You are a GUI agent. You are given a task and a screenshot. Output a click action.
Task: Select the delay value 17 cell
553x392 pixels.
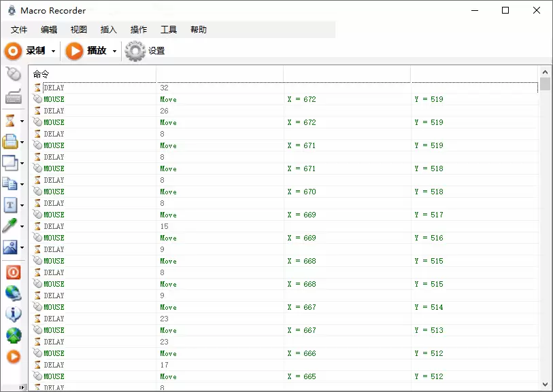point(165,365)
